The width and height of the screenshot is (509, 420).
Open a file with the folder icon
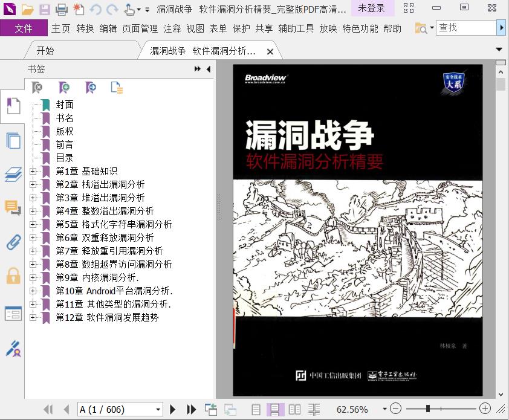(28, 10)
